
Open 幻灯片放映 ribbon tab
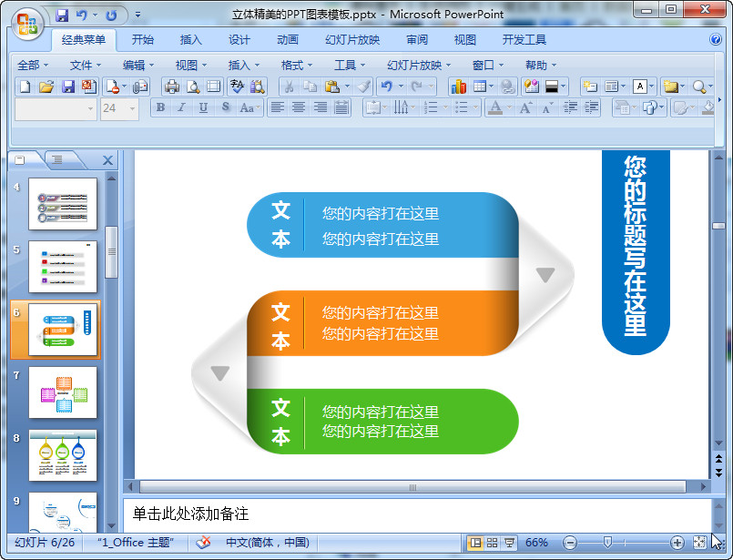click(x=352, y=40)
